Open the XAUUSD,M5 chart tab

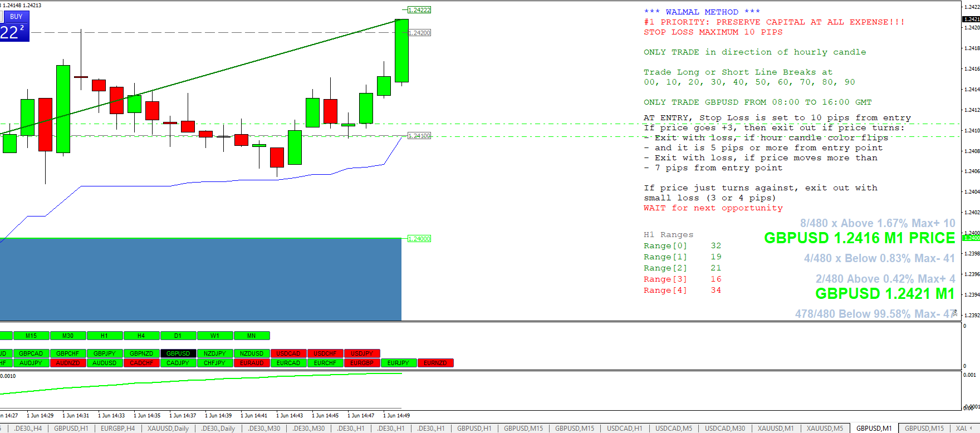coord(825,428)
